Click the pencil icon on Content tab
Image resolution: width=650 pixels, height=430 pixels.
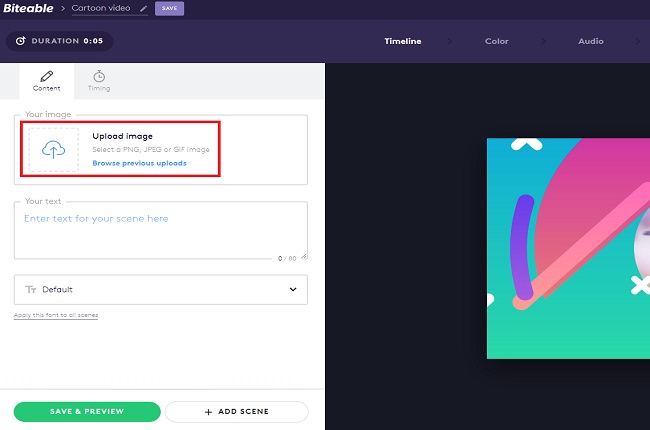tap(47, 76)
